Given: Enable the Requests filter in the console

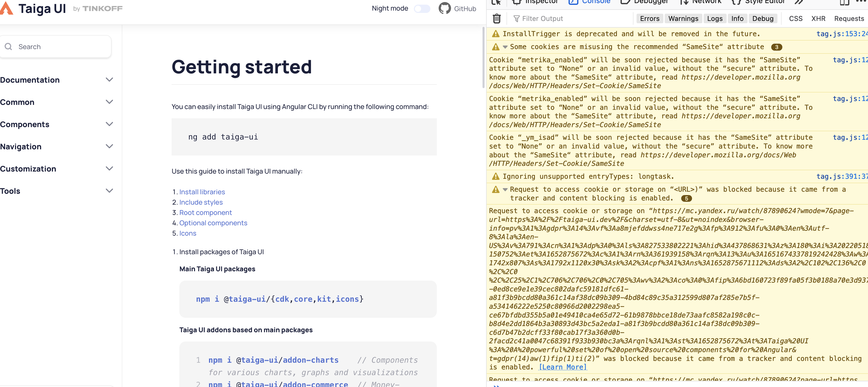Looking at the screenshot, I should (849, 19).
